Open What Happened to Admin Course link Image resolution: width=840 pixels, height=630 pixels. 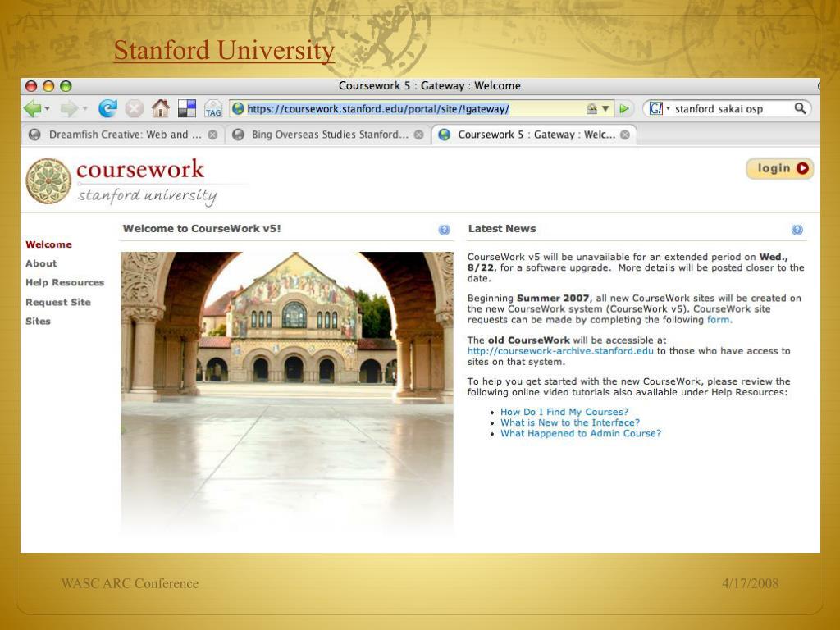coord(581,433)
